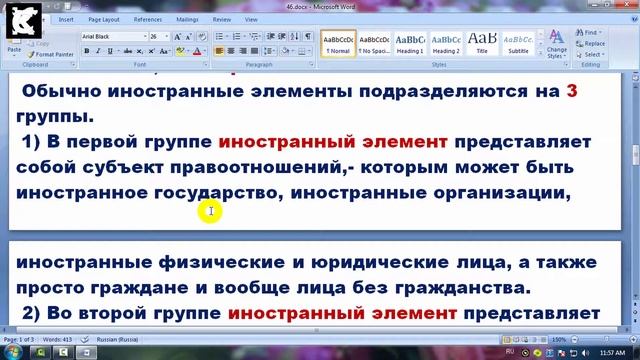640x360 pixels.
Task: Apply red font color
Action: point(197,51)
